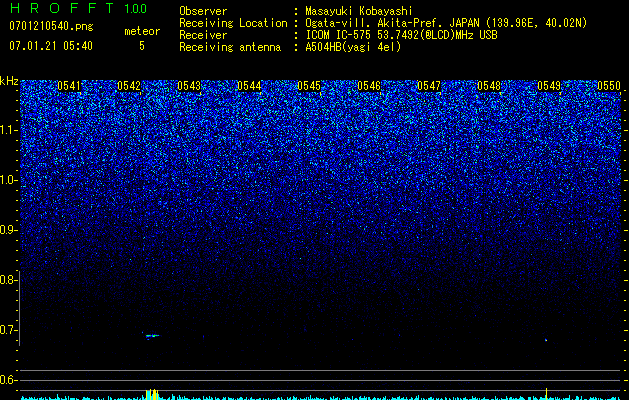Click the 0543 time marker
629x400 pixels.
[x=189, y=86]
